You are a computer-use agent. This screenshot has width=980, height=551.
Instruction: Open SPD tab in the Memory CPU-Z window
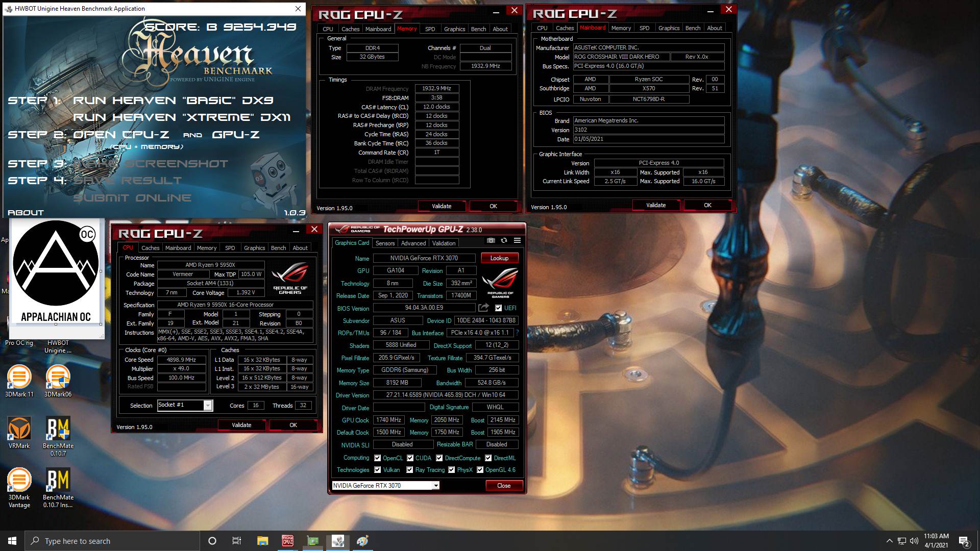coord(430,29)
